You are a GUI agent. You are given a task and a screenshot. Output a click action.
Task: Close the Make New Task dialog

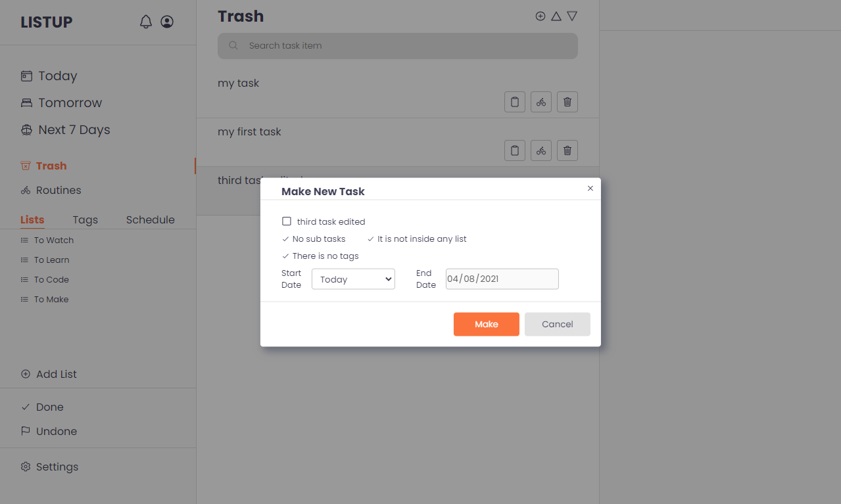[x=590, y=188]
